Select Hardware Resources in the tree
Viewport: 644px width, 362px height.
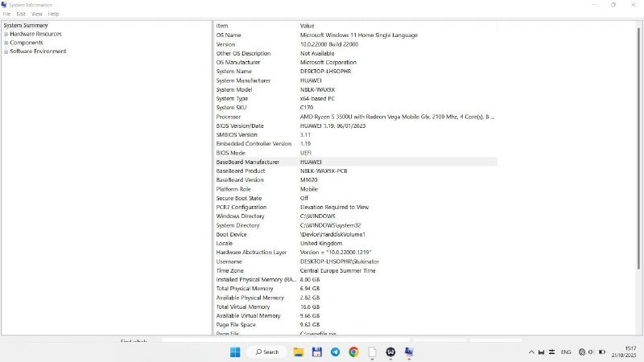pos(35,34)
